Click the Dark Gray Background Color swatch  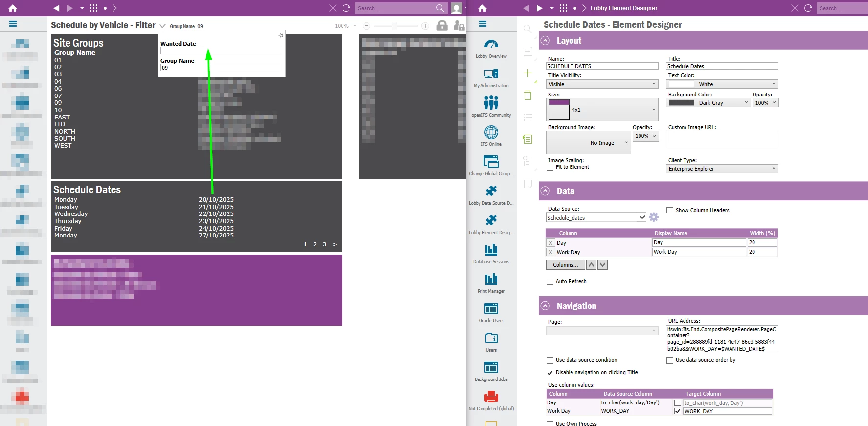pos(682,103)
